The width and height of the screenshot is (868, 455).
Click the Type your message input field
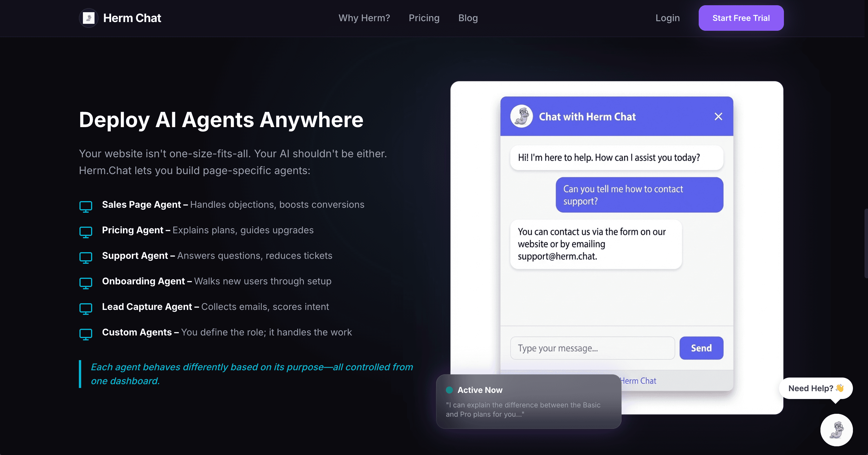tap(592, 348)
